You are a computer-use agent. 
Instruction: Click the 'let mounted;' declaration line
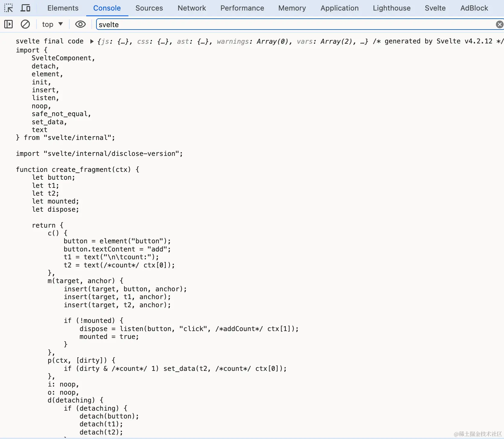pyautogui.click(x=55, y=201)
